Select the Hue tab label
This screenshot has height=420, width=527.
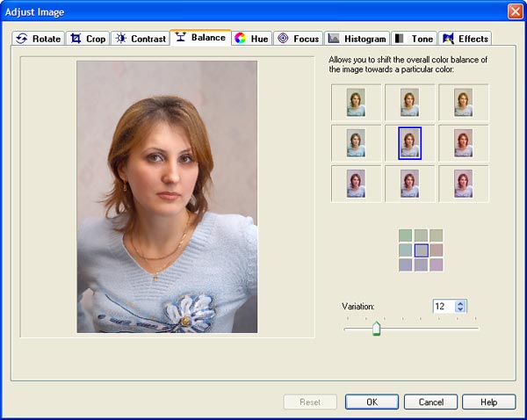click(x=259, y=39)
